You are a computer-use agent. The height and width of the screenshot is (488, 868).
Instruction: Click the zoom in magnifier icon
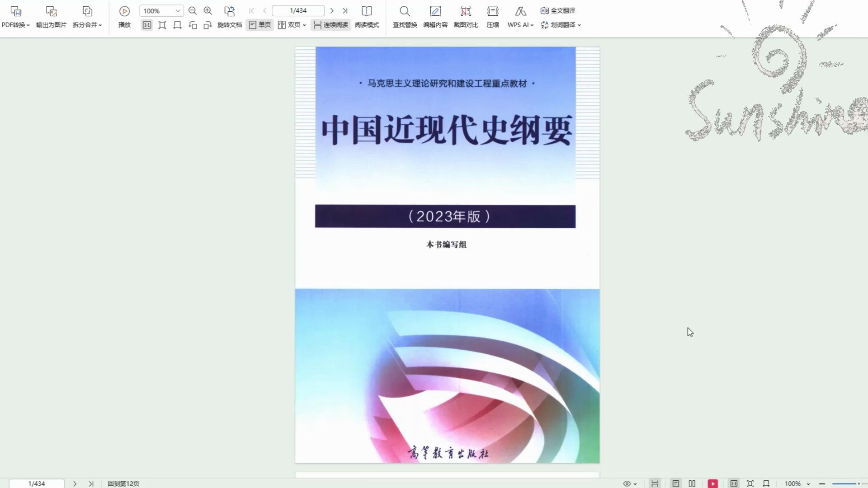208,11
